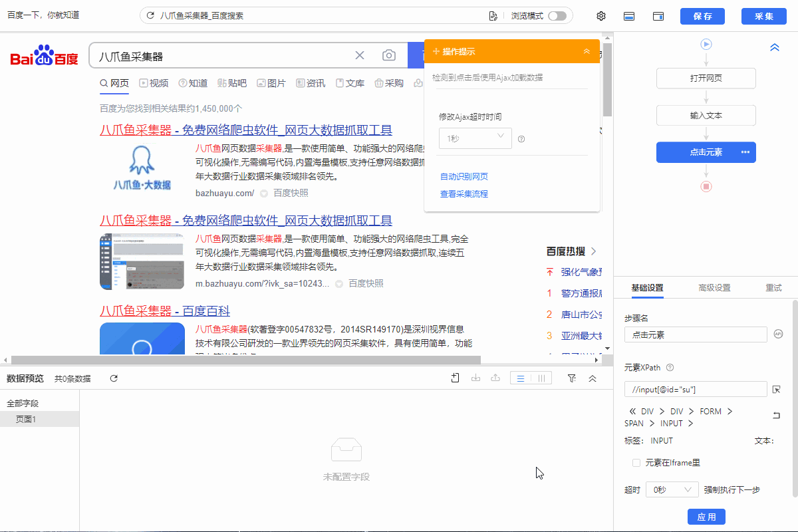Open the Baidu 图片 tab
798x532 pixels.
(x=271, y=83)
